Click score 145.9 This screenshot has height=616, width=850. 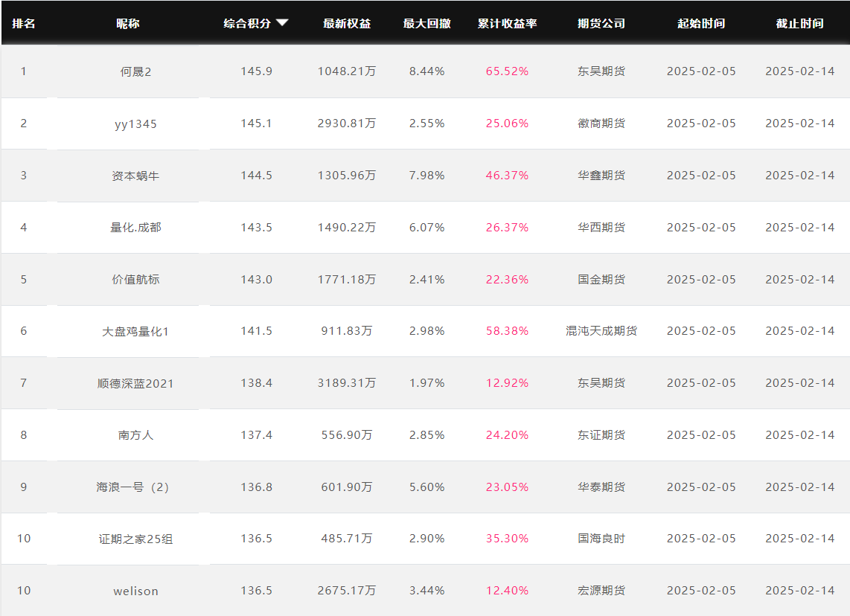click(x=256, y=71)
